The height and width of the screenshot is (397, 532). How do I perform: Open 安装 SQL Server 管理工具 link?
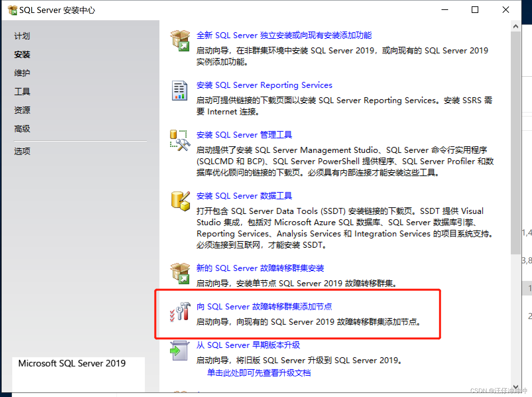(244, 135)
